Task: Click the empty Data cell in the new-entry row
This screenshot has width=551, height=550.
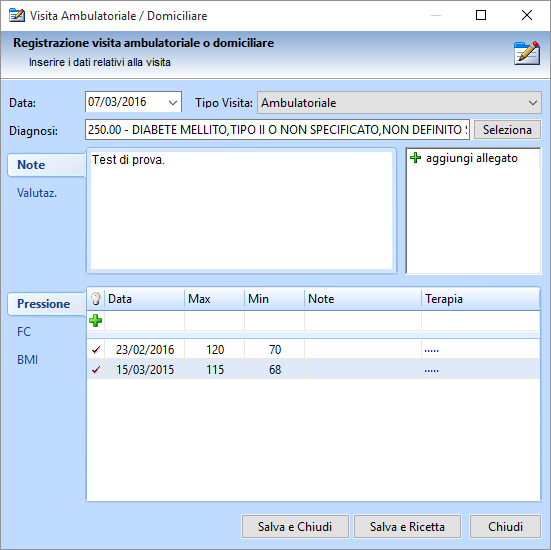Action: pyautogui.click(x=144, y=321)
